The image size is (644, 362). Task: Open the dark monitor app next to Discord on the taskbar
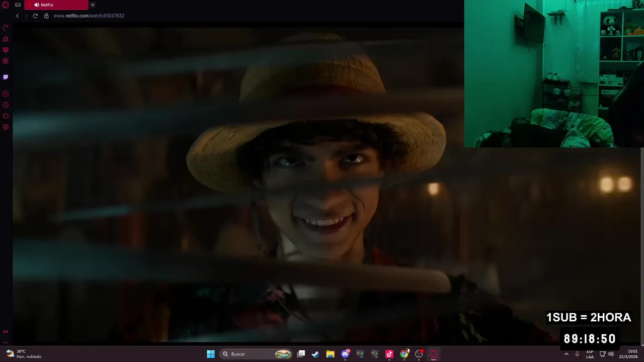[x=360, y=354]
